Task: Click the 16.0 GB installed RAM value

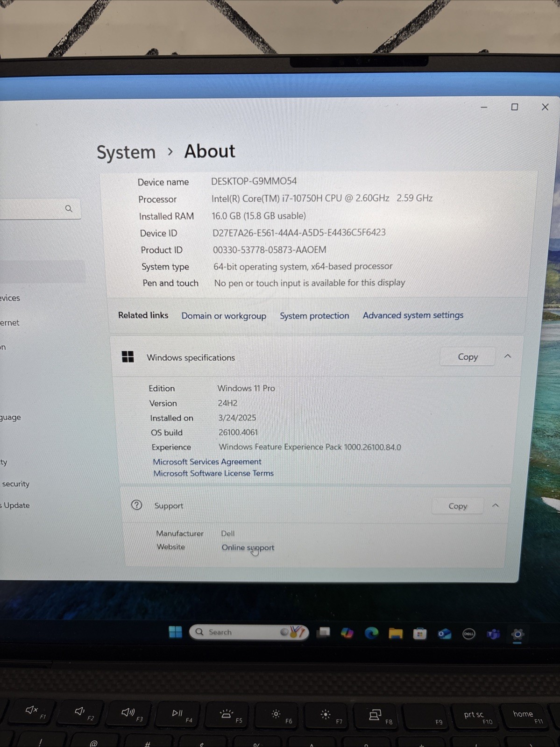Action: pos(259,216)
